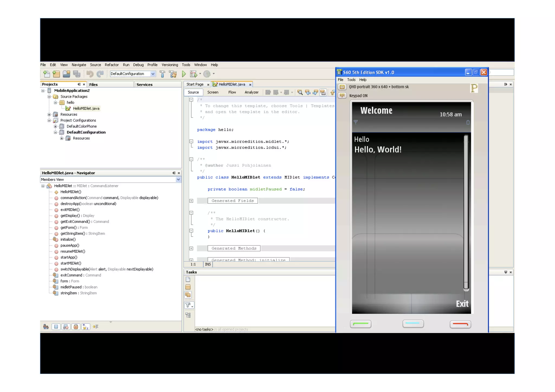Click the Open Project folder icon
Image resolution: width=555 pixels, height=392 pixels.
click(x=66, y=74)
